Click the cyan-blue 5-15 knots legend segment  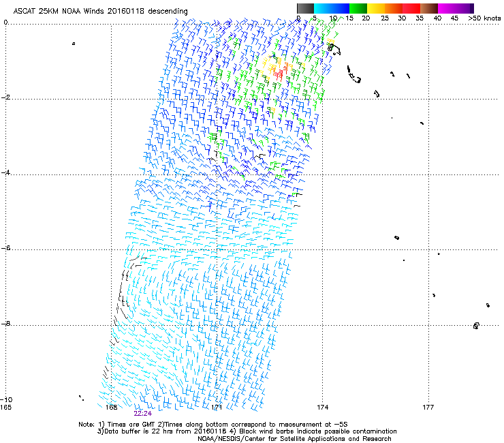click(x=332, y=8)
